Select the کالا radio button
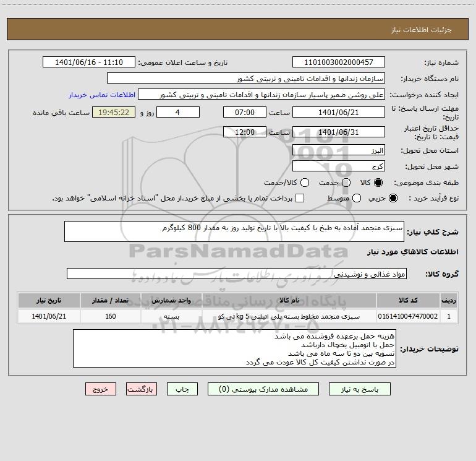 [378, 183]
